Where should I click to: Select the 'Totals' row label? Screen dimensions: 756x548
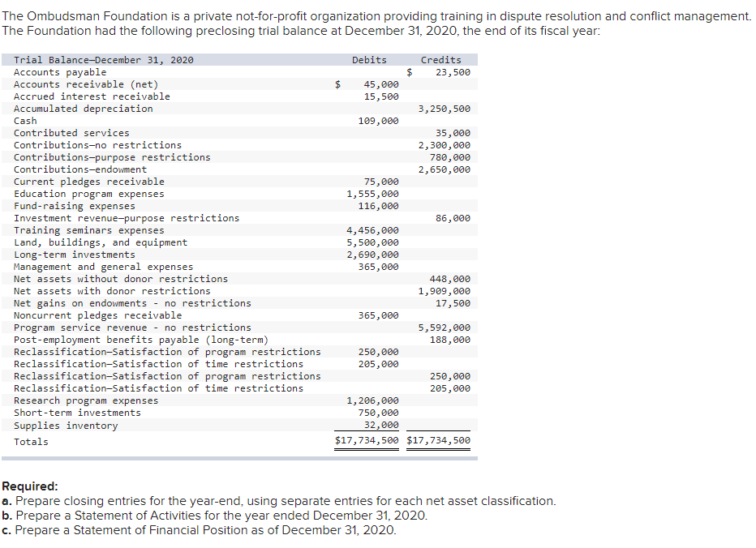tap(31, 442)
